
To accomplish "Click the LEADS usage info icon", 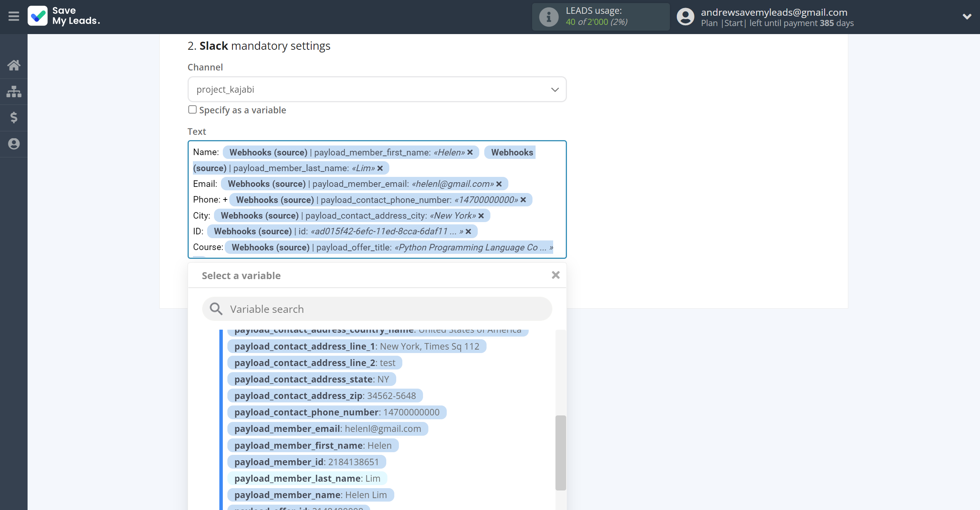I will [549, 17].
